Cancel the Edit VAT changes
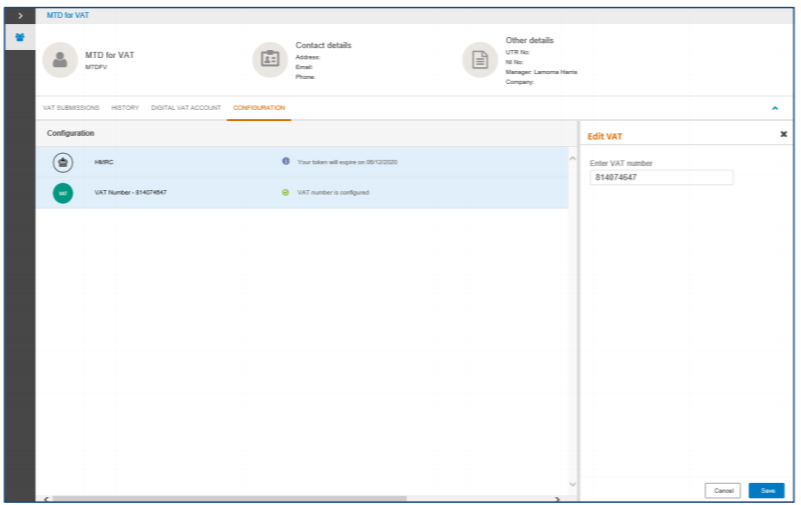 click(723, 491)
